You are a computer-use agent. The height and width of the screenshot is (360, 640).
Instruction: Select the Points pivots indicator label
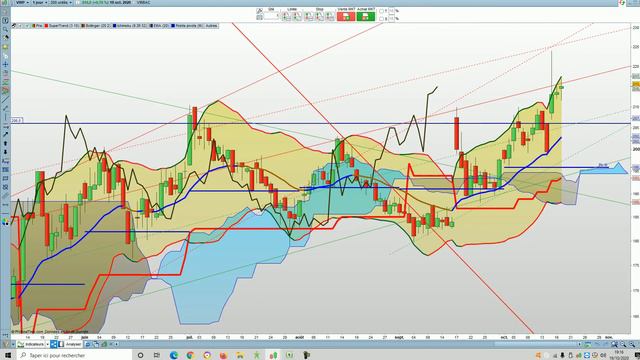tap(187, 26)
